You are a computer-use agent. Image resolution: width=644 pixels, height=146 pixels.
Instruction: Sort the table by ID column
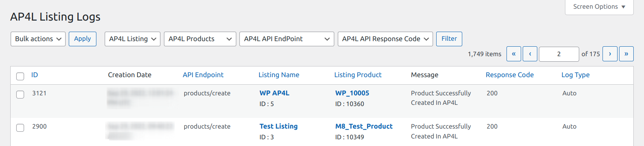click(x=35, y=75)
